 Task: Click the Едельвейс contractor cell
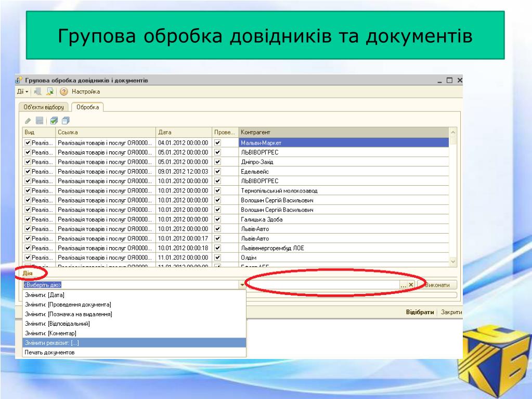click(x=344, y=171)
